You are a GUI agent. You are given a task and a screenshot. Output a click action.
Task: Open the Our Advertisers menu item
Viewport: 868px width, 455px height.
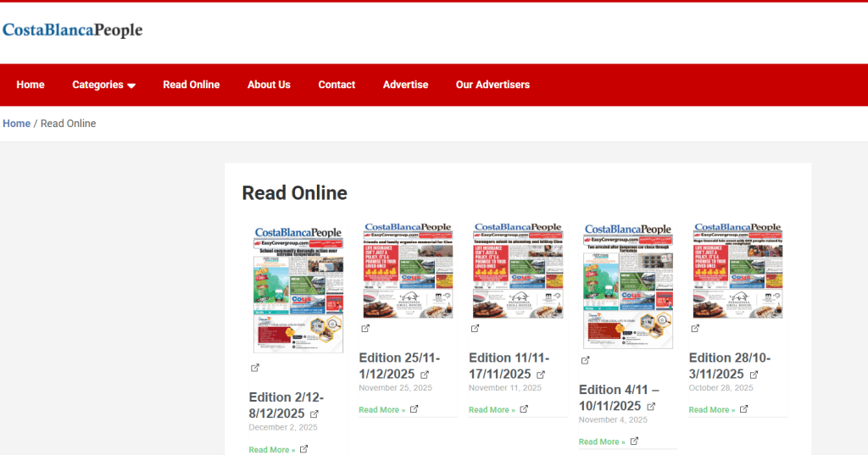click(492, 85)
